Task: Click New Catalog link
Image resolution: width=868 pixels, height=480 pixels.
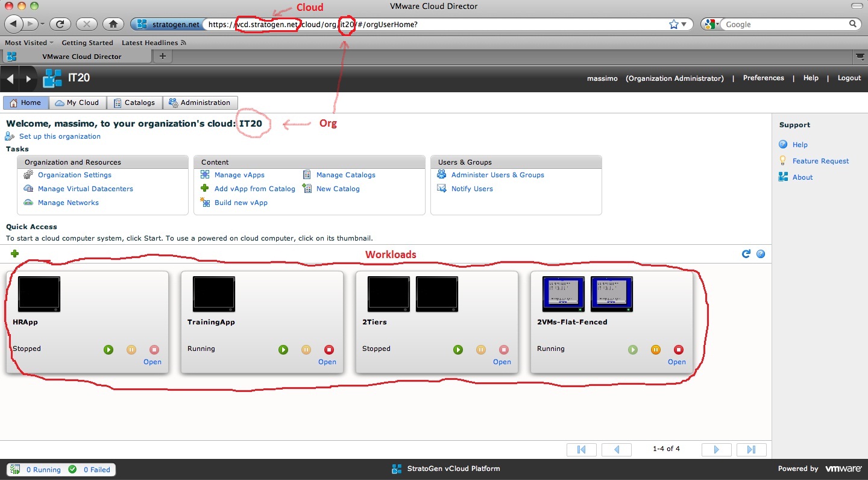Action: coord(338,189)
